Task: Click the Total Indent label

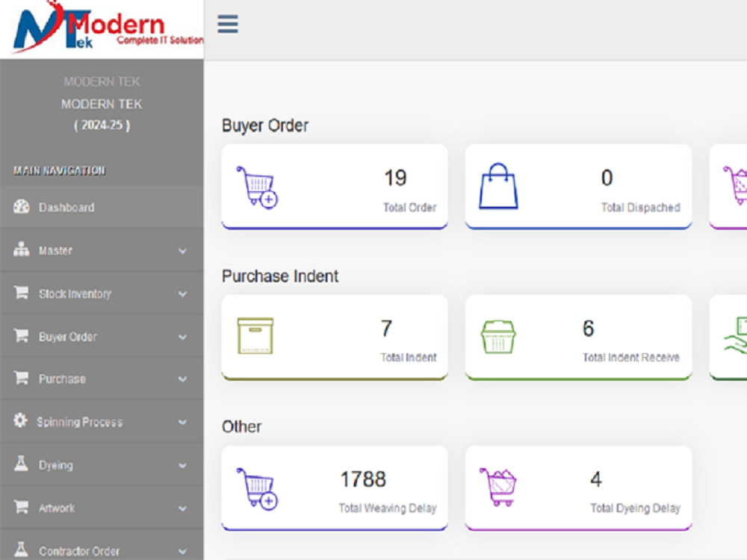Action: coord(409,357)
